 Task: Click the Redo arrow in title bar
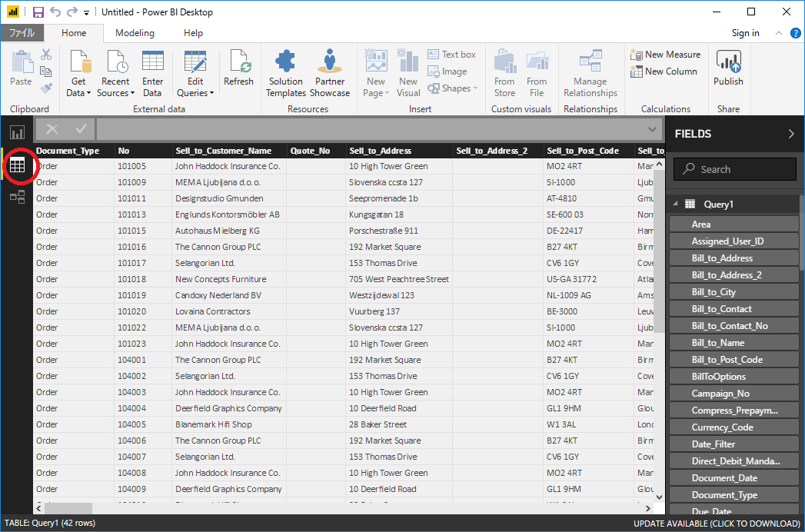72,12
